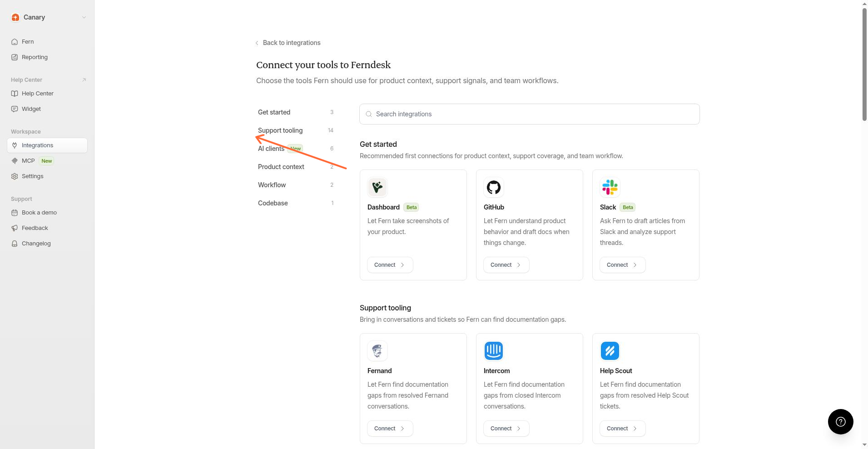Click the Beta badge next to Slack
The width and height of the screenshot is (868, 449).
628,207
